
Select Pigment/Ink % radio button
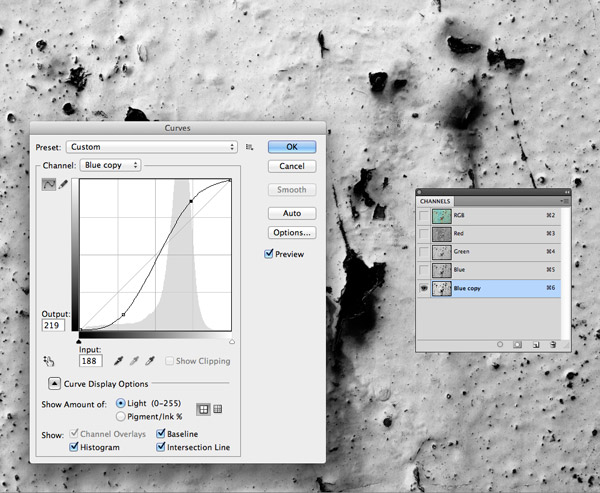pyautogui.click(x=122, y=416)
